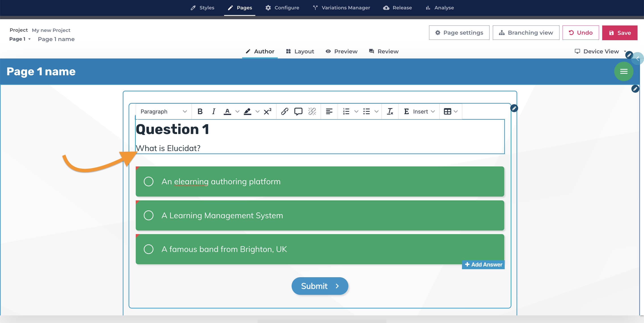Viewport: 644px width, 323px height.
Task: Open the Review mode tab
Action: coord(384,51)
